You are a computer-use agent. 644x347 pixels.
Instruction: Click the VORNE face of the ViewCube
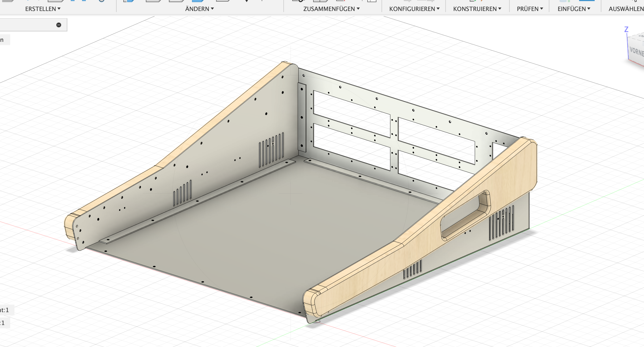point(636,51)
